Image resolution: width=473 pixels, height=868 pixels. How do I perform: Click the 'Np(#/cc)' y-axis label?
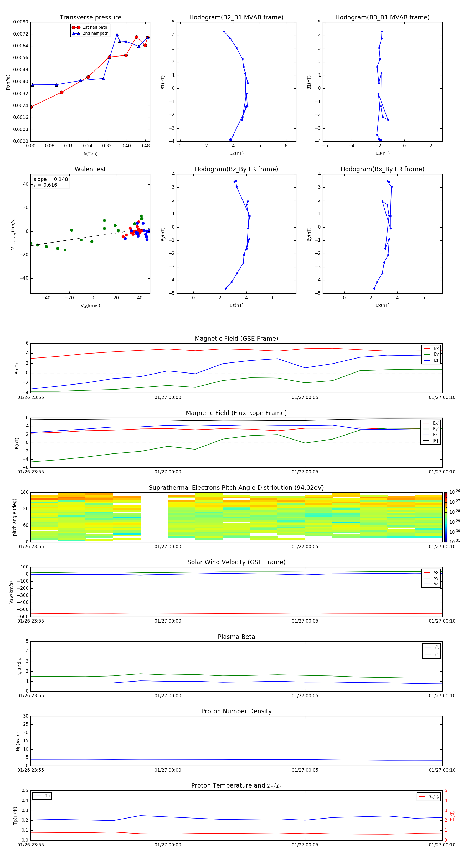[x=18, y=741]
